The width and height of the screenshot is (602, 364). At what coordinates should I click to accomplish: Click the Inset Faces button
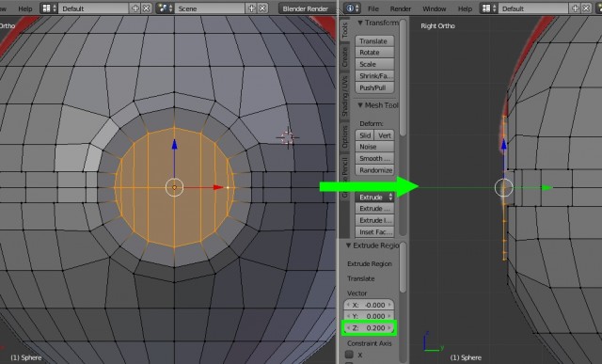(374, 232)
